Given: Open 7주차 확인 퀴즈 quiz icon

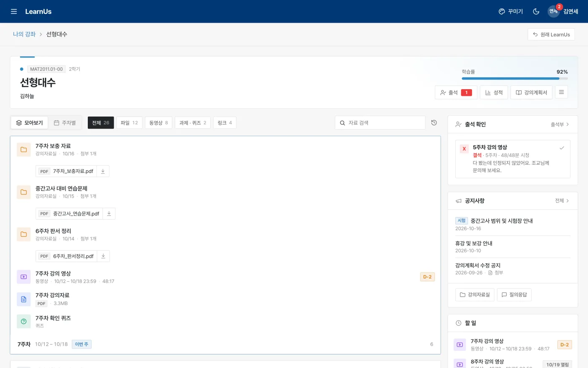Looking at the screenshot, I should (x=24, y=321).
